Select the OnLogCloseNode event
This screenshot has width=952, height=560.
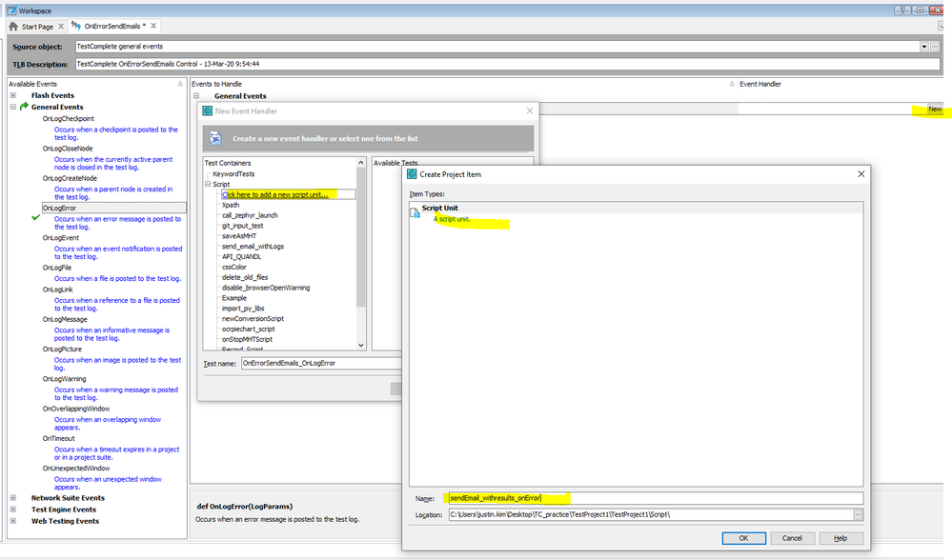pos(68,148)
